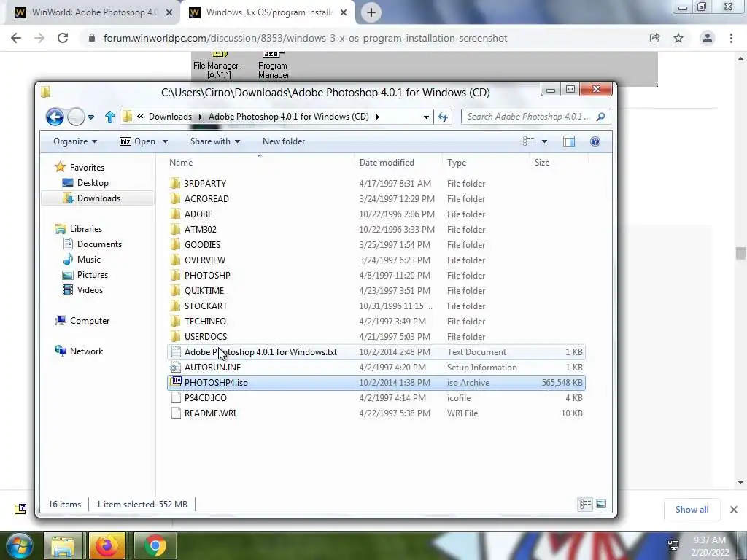Open the address bar history dropdown

426,117
